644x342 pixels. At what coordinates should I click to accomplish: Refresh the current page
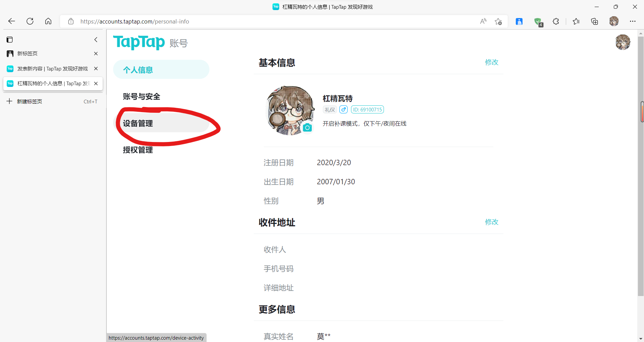[x=30, y=21]
